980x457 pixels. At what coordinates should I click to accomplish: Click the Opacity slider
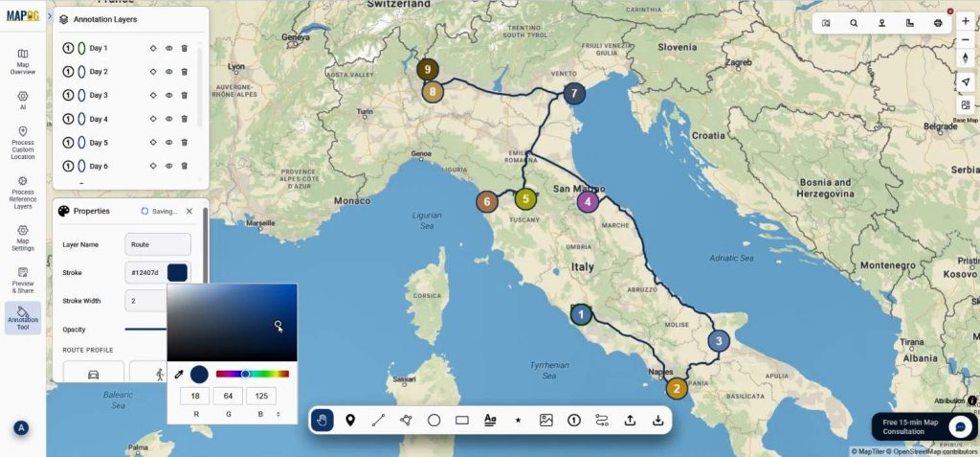click(x=145, y=330)
